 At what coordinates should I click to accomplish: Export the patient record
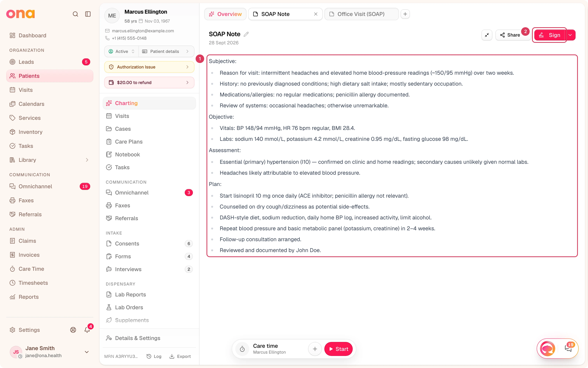[180, 356]
